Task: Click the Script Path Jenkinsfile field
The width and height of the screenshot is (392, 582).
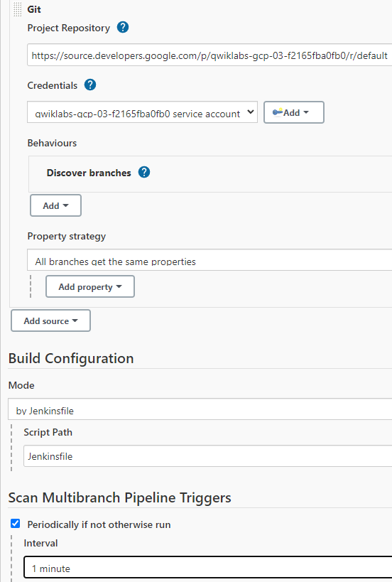Action: [207, 456]
